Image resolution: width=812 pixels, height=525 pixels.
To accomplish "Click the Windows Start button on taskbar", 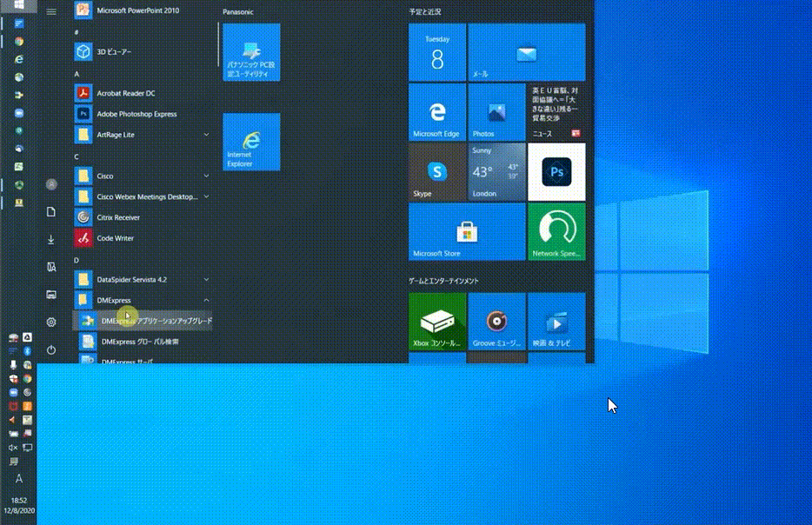I will pyautogui.click(x=18, y=5).
